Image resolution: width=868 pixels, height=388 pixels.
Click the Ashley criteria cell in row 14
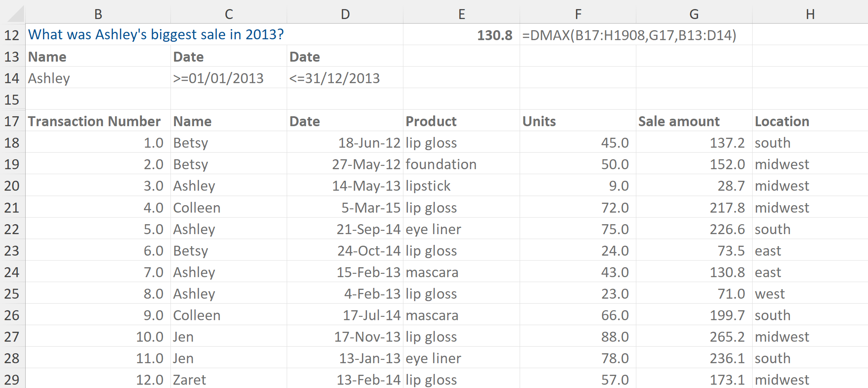[98, 78]
